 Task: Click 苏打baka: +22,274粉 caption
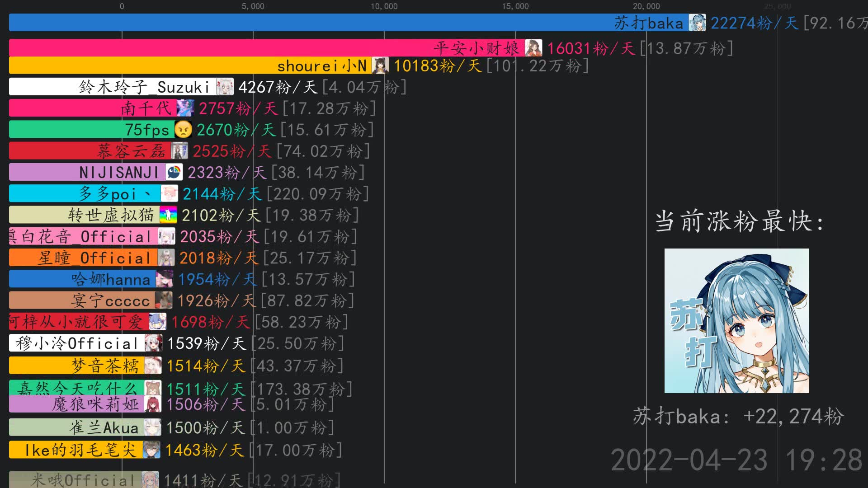pyautogui.click(x=738, y=416)
